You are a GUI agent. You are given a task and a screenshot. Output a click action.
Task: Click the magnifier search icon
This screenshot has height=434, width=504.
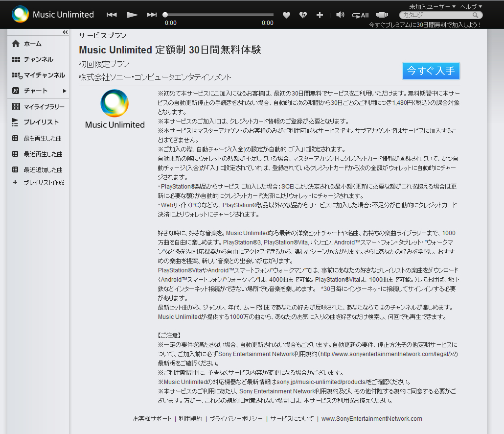pos(476,15)
